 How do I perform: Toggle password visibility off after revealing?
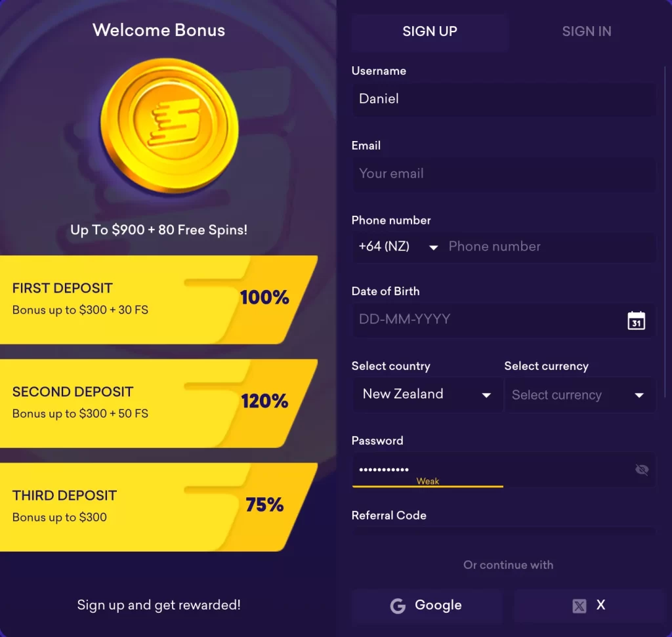(642, 470)
